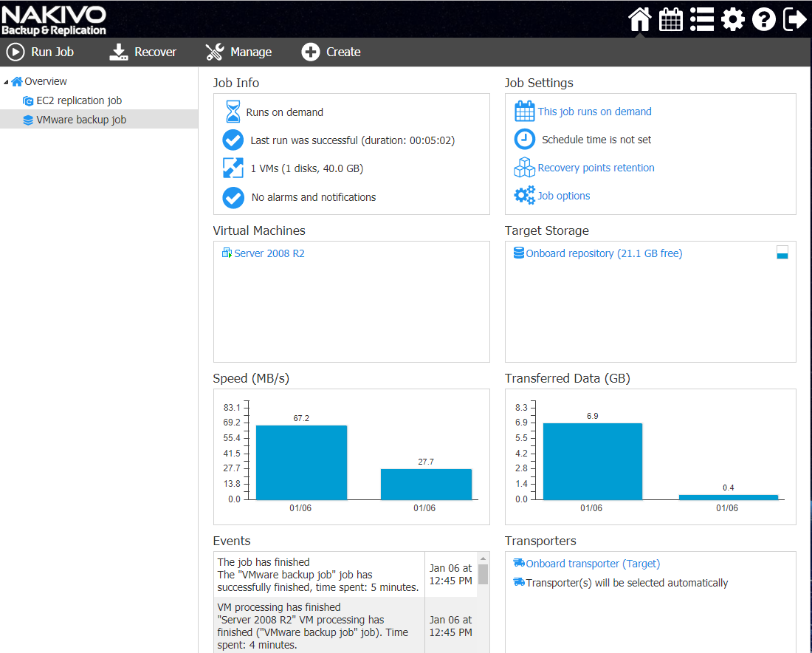
Task: Go to the Home dashboard icon
Action: coord(639,20)
